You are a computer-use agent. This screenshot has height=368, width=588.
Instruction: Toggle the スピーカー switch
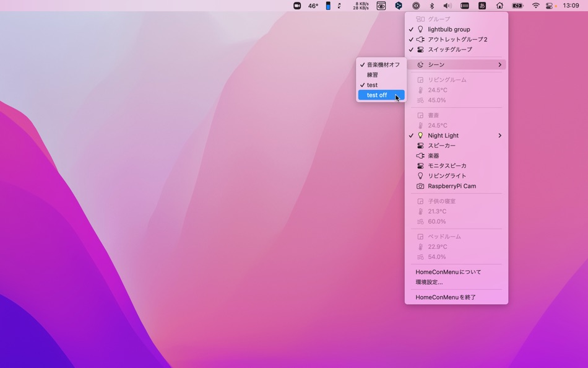pos(456,146)
